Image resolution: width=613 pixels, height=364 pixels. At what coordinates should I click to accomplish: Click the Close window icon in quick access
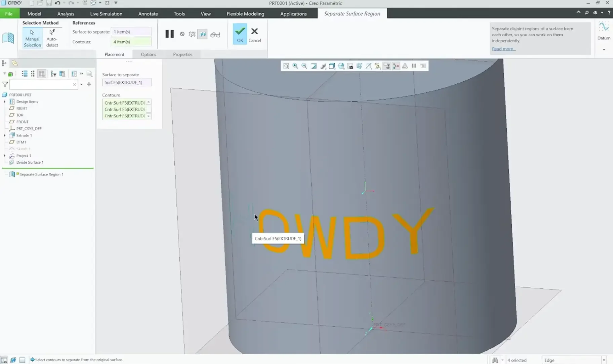[x=107, y=3]
